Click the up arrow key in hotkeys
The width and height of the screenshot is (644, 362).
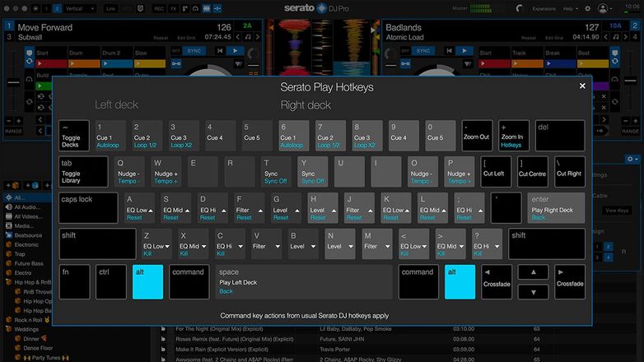tap(533, 272)
